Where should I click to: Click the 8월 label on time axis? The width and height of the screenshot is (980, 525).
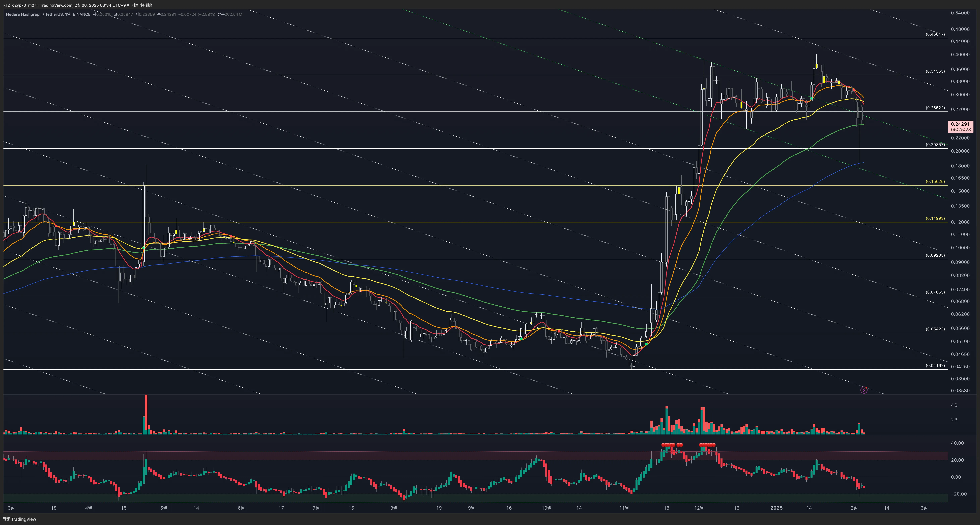coord(393,508)
